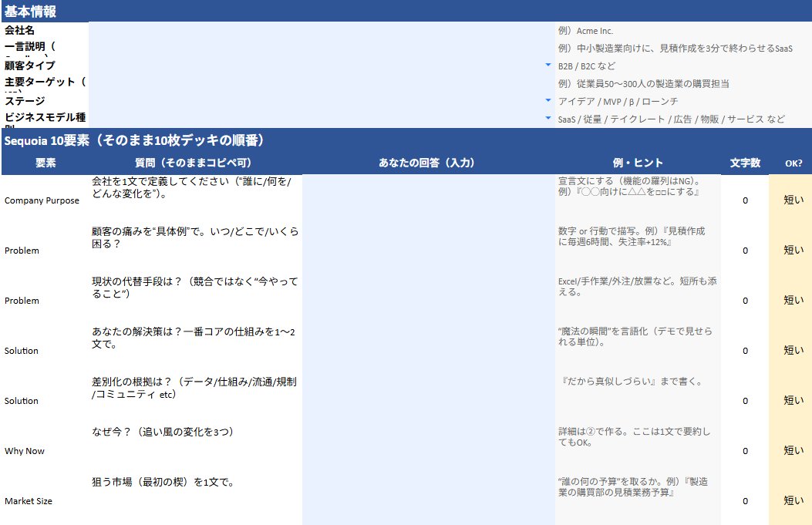Click the 宣言文にする hint cell

[x=638, y=200]
